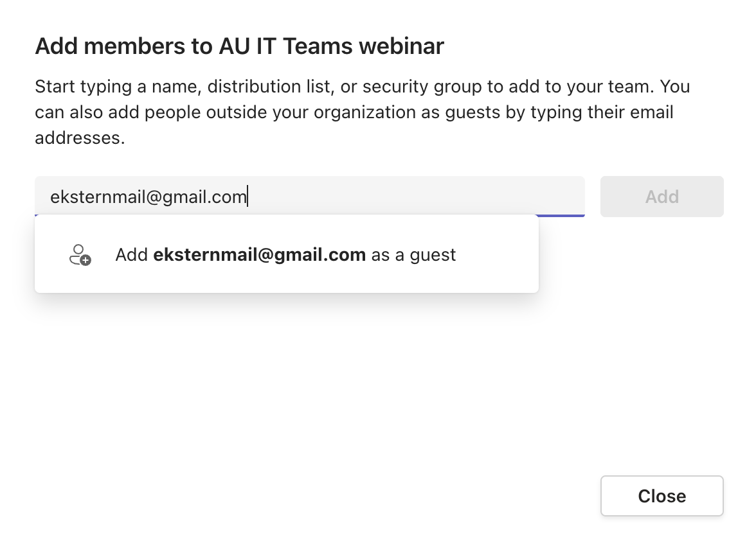The height and width of the screenshot is (546, 756).
Task: Click the 'Close' label at dialog bottom
Action: 661,496
